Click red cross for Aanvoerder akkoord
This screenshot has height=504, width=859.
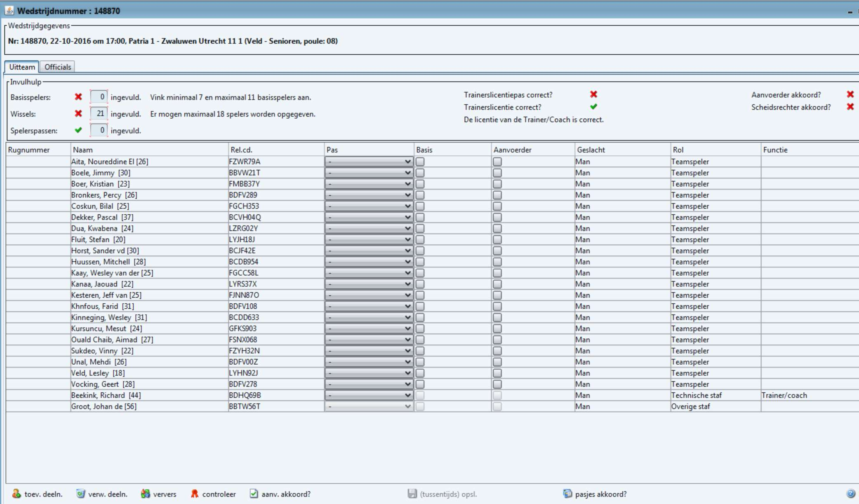(850, 94)
